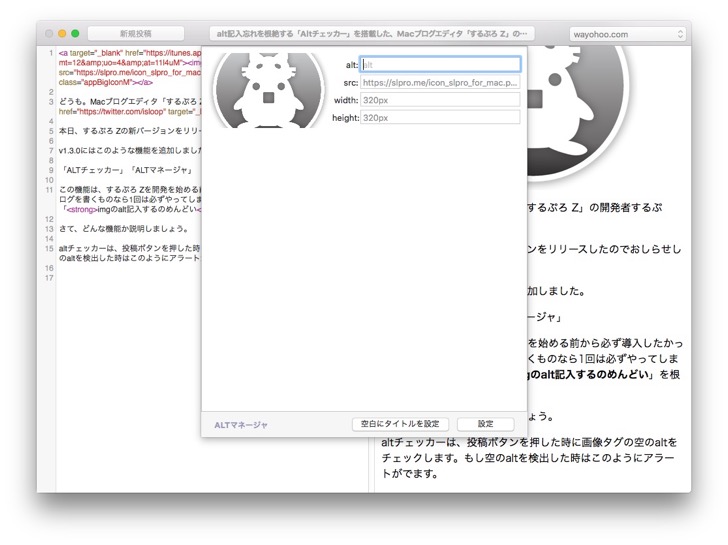Image resolution: width=728 pixels, height=545 pixels.
Task: Click line 7 text v1.3.0にはこのような機能
Action: (x=130, y=150)
